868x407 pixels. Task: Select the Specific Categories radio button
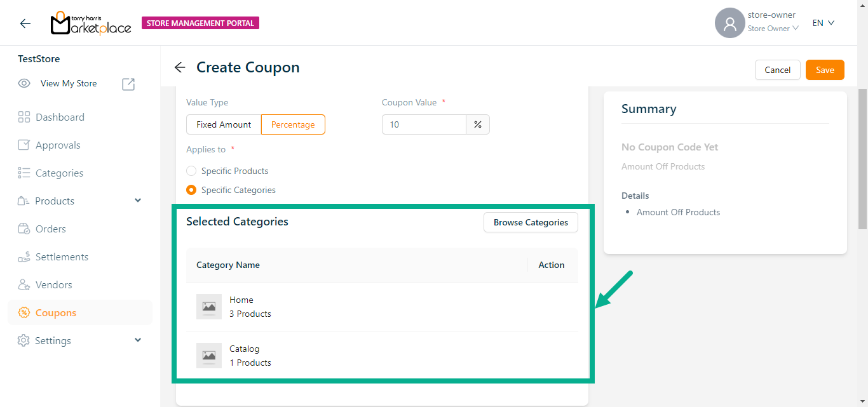(191, 190)
